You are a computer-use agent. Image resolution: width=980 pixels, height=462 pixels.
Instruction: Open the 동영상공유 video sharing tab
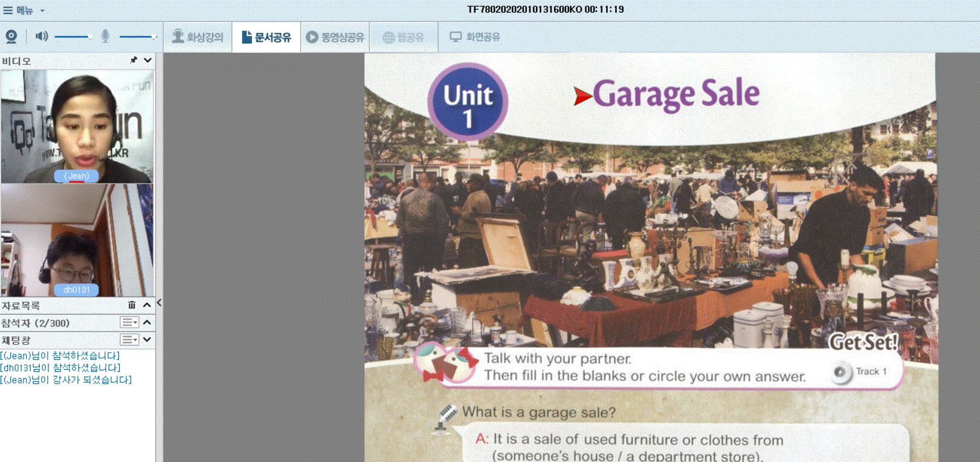click(335, 37)
